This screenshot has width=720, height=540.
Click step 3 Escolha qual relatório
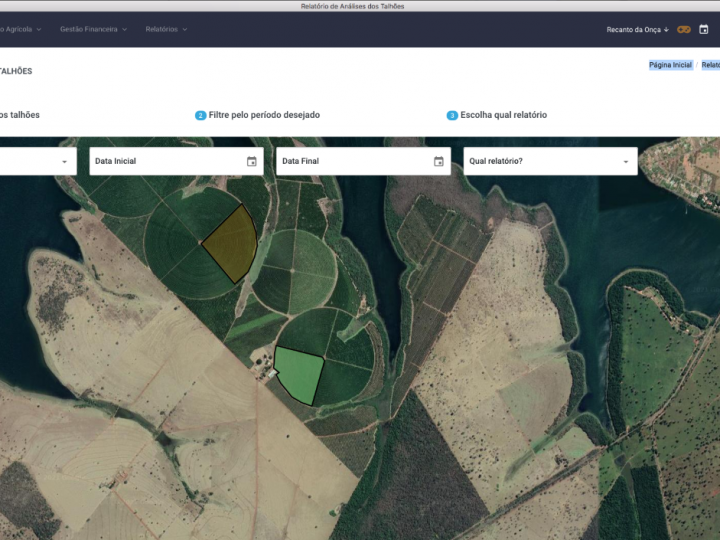point(497,115)
